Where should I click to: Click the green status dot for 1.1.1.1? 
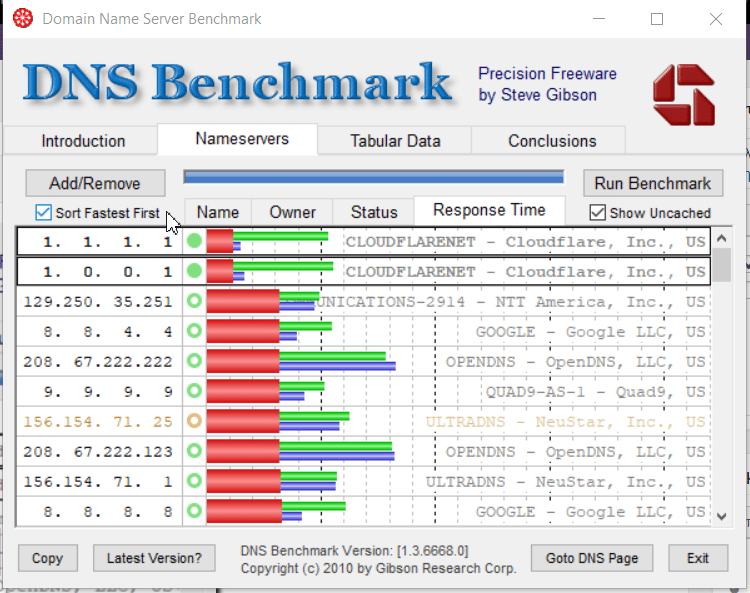[x=194, y=241]
